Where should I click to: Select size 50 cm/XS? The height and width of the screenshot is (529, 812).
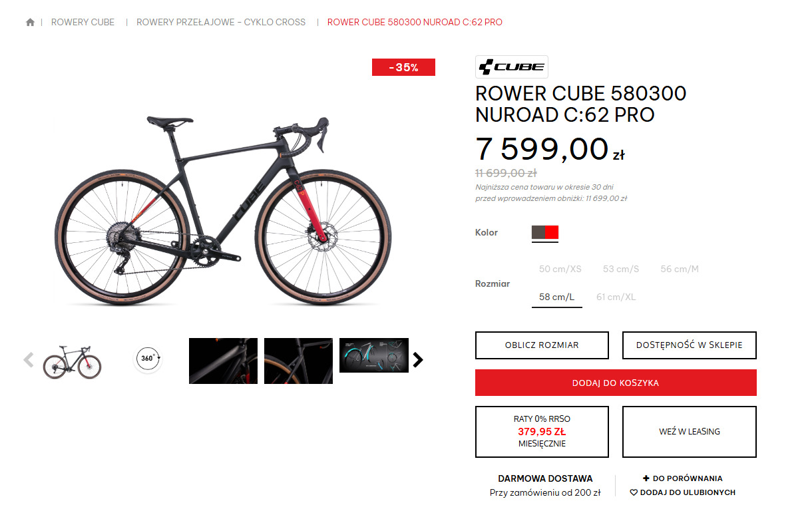point(560,269)
